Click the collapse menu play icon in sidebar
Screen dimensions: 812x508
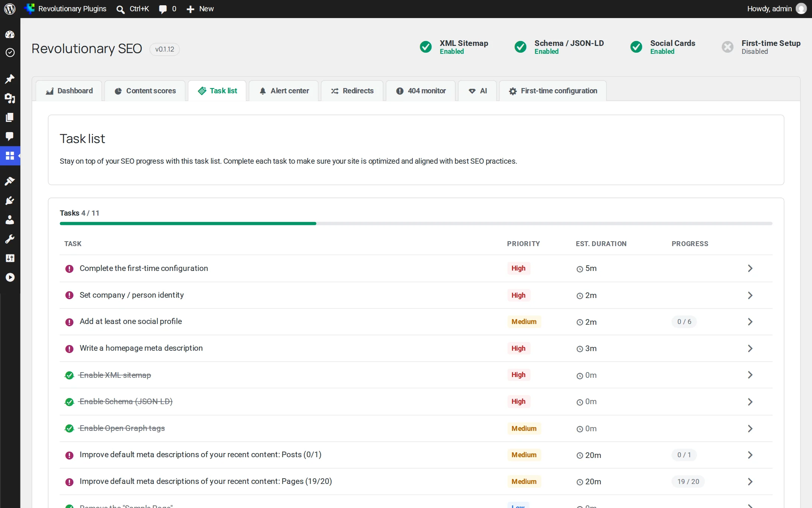point(10,277)
